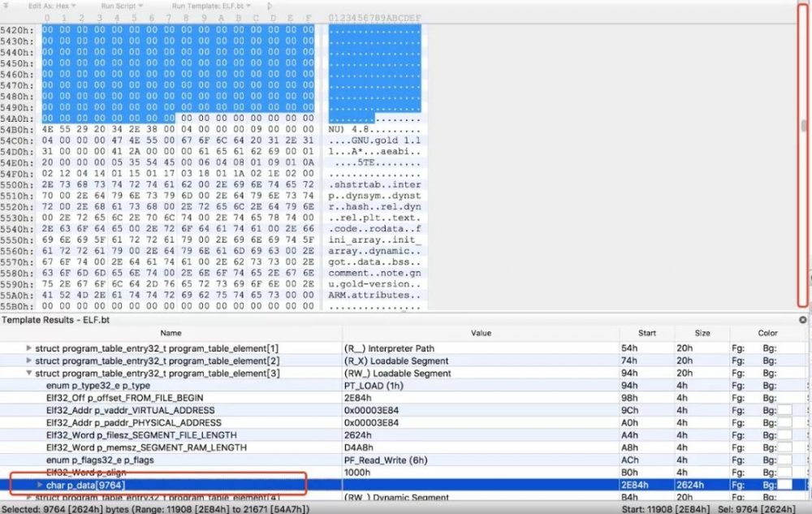Screen dimensions: 812x514
Task: Expand the char p_data[9764] array
Action: click(40, 485)
